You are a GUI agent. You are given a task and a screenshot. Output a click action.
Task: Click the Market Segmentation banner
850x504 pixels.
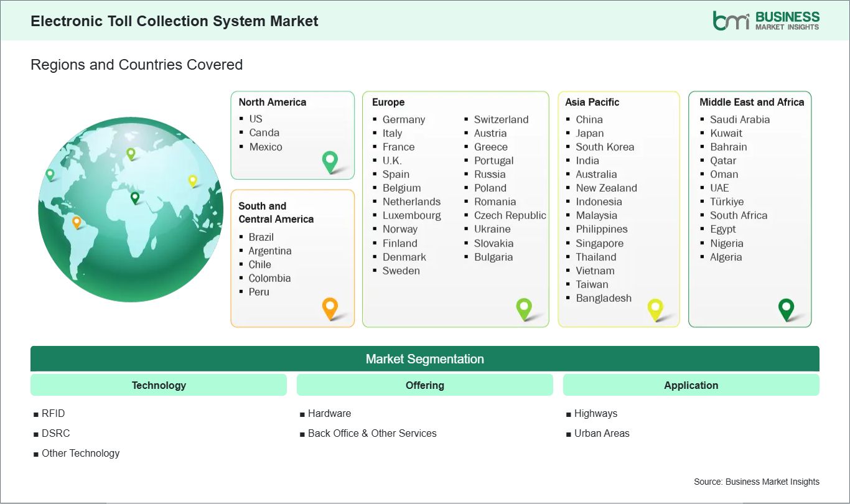424,359
